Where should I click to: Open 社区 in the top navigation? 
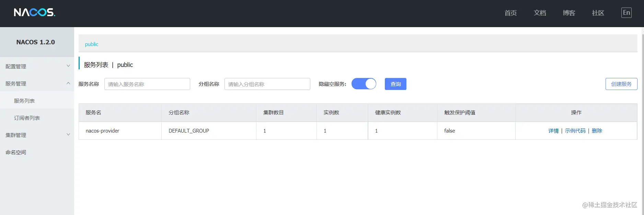[x=598, y=13]
